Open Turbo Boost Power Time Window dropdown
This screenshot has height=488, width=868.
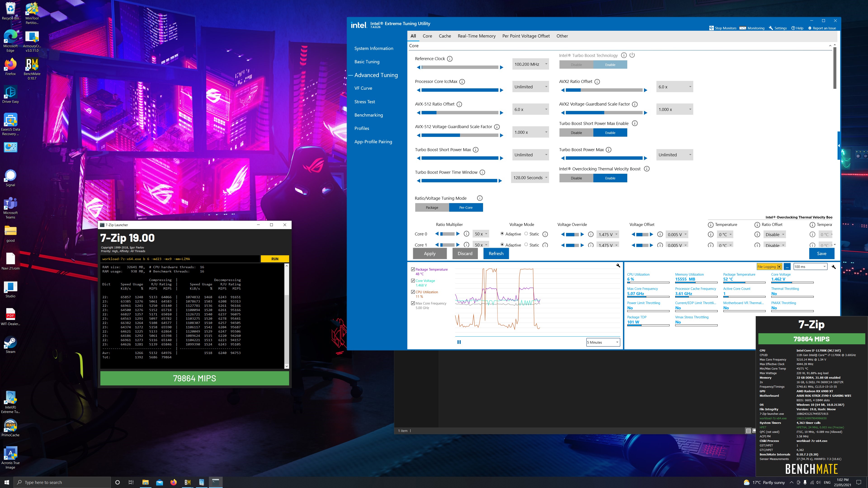tap(530, 178)
